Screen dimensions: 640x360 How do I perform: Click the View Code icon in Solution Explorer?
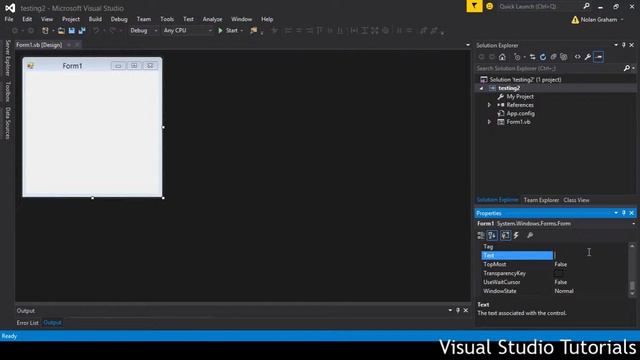tap(578, 57)
